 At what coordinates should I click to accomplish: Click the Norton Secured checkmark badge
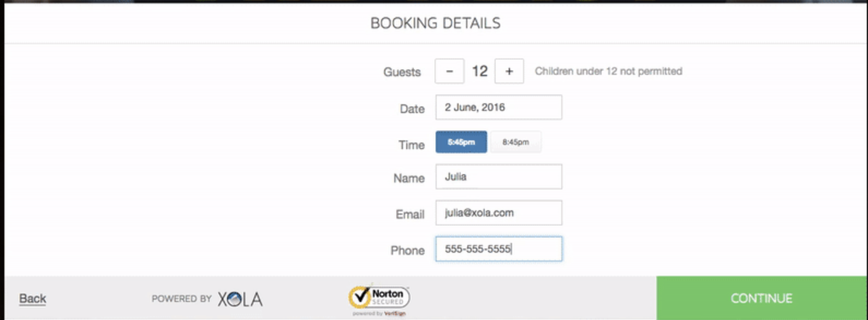point(379,299)
